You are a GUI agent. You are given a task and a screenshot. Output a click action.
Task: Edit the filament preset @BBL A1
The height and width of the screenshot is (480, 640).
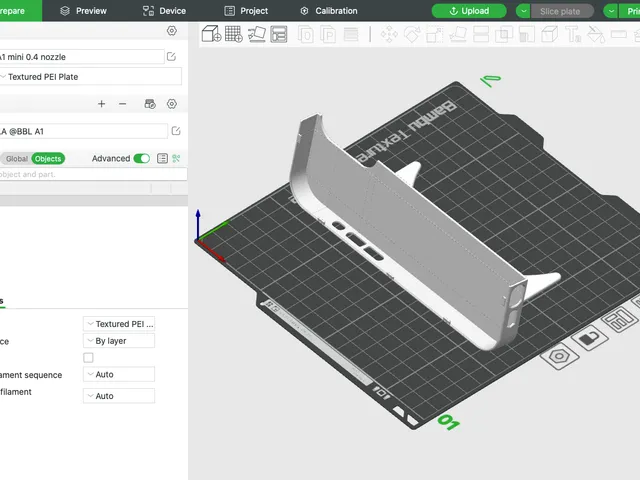tap(176, 131)
